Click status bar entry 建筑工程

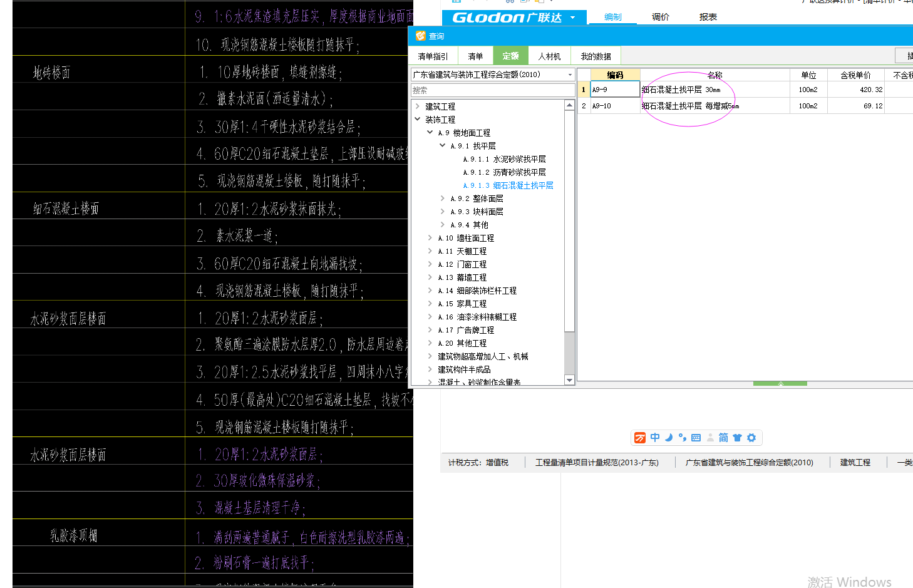[855, 463]
